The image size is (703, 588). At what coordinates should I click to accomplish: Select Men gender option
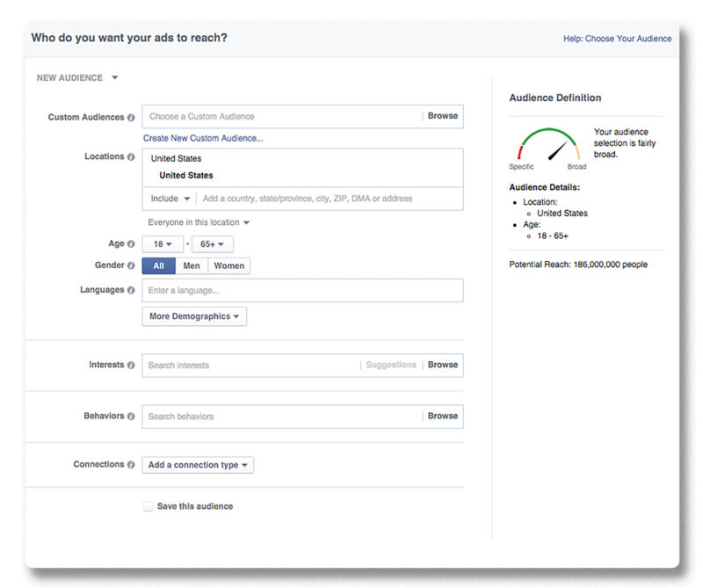(191, 265)
